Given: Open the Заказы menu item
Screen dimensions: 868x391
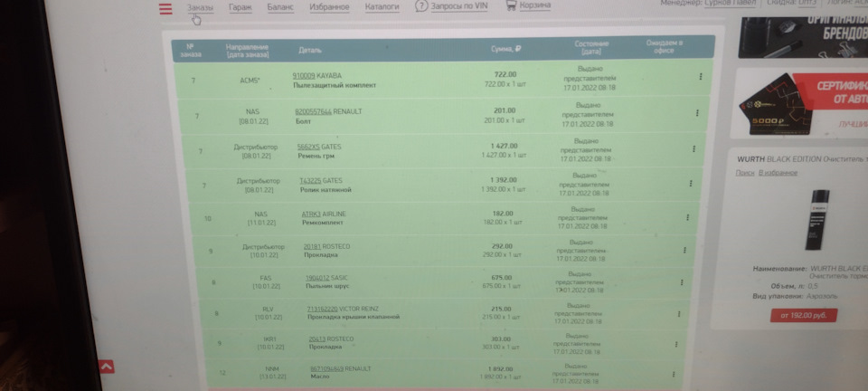Looking at the screenshot, I should coord(200,7).
